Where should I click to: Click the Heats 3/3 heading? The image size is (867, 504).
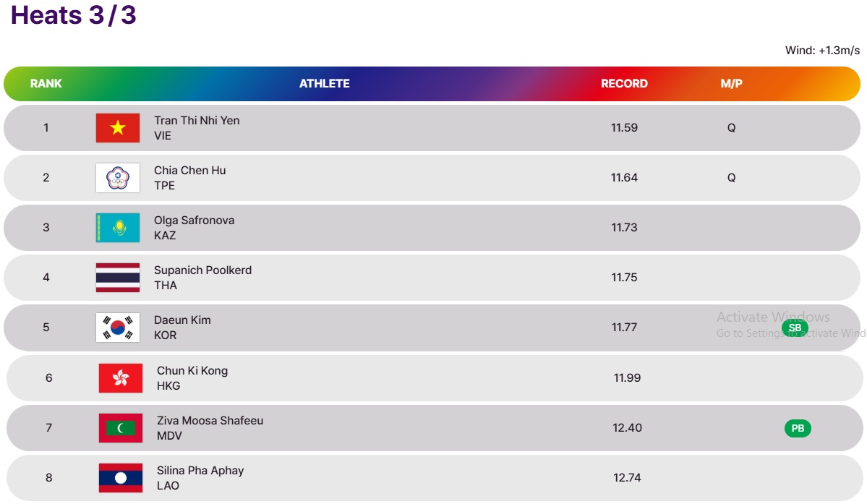point(74,15)
